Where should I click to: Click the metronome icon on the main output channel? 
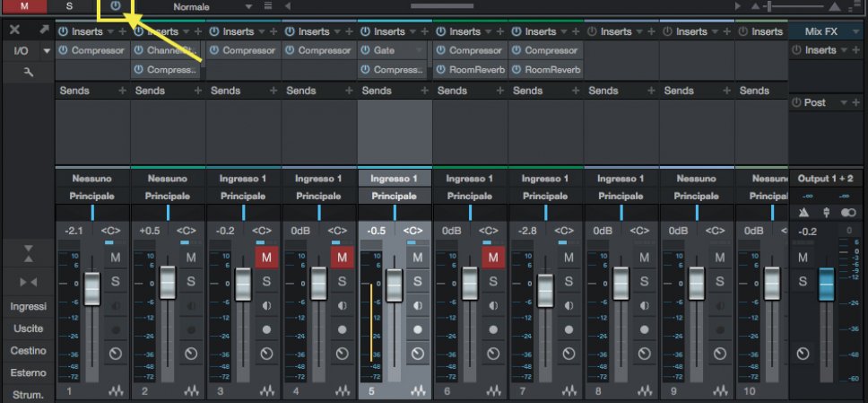coord(803,213)
